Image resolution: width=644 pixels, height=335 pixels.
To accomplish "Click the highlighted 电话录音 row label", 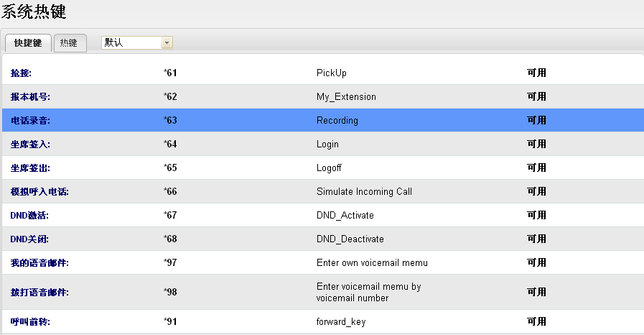I will [30, 121].
